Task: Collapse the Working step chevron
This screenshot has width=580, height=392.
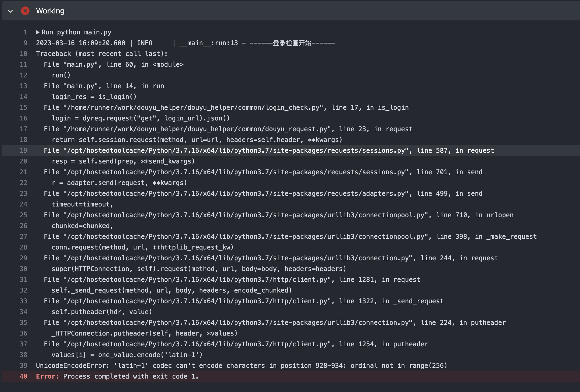Action: (10, 11)
